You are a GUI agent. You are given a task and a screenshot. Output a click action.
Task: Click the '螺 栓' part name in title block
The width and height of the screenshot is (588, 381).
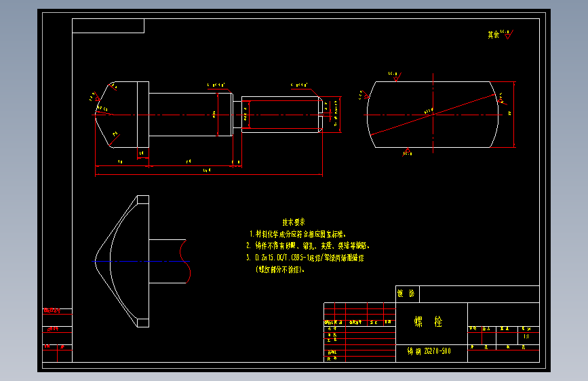tap(428, 322)
